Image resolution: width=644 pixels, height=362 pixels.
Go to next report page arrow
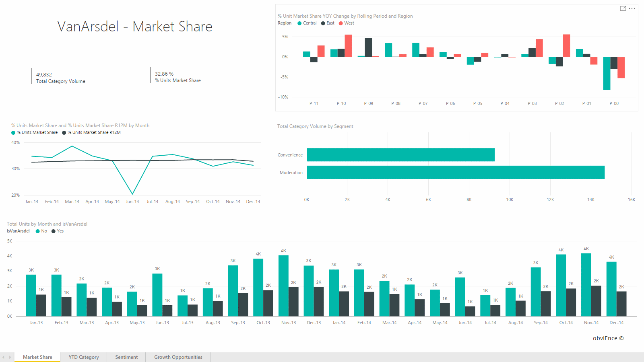pos(10,357)
